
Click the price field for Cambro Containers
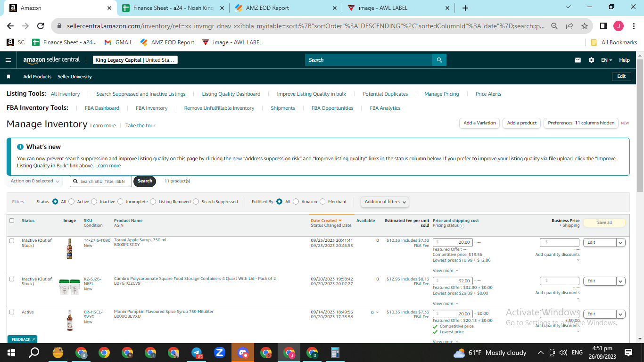(453, 281)
